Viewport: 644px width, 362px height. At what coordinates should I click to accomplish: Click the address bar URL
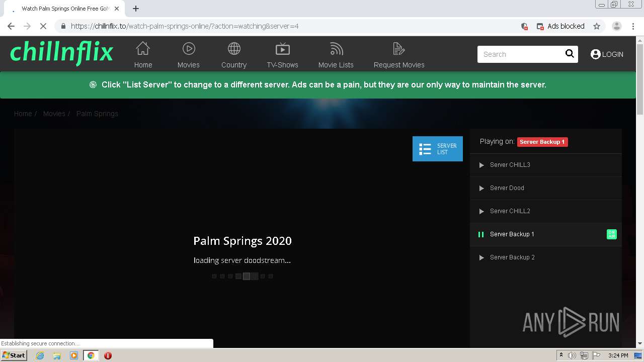click(185, 26)
